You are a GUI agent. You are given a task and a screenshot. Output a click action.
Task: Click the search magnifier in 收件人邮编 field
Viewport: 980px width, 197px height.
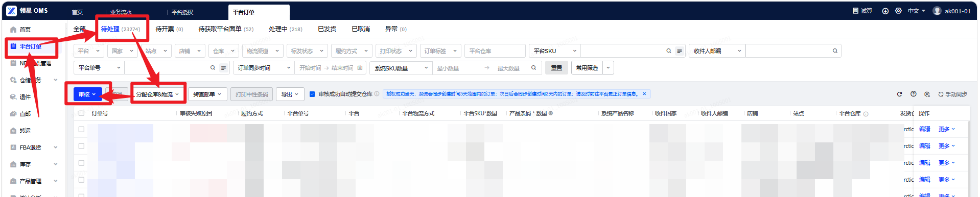(x=835, y=51)
